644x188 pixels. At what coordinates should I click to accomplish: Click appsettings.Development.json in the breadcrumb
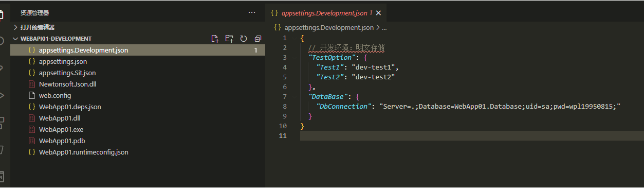pos(329,28)
